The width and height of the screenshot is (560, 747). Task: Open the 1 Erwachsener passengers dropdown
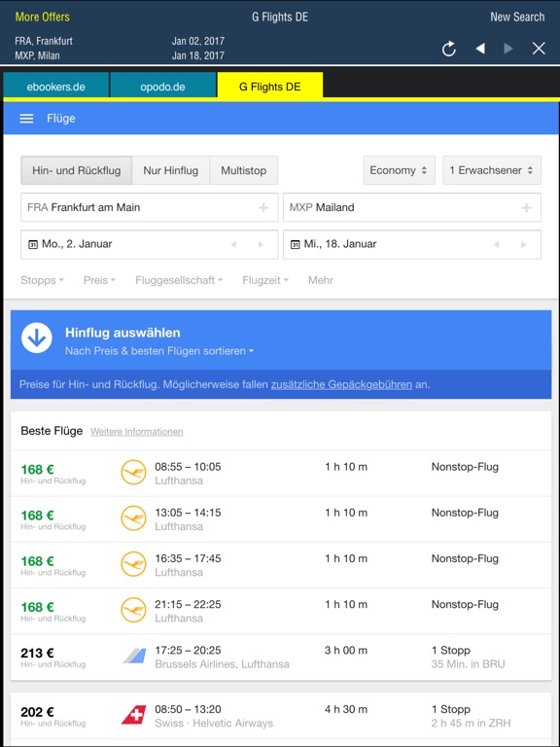(491, 170)
